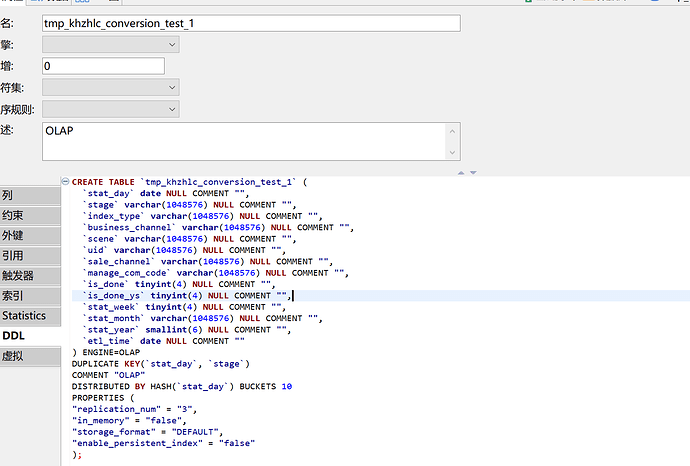Click the "replication_num" = "3" line
Image resolution: width=690 pixels, height=466 pixels.
(x=134, y=409)
